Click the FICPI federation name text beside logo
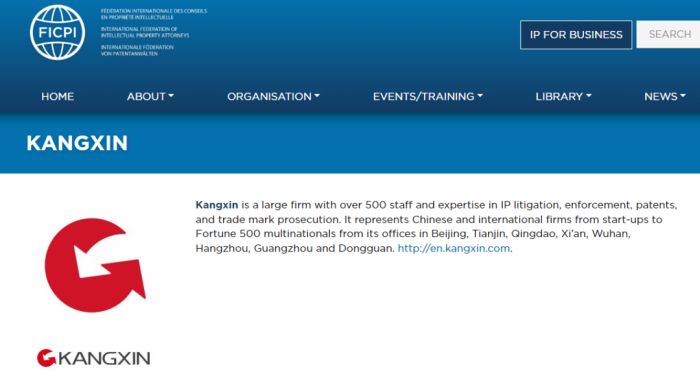The width and height of the screenshot is (700, 387). point(154,32)
